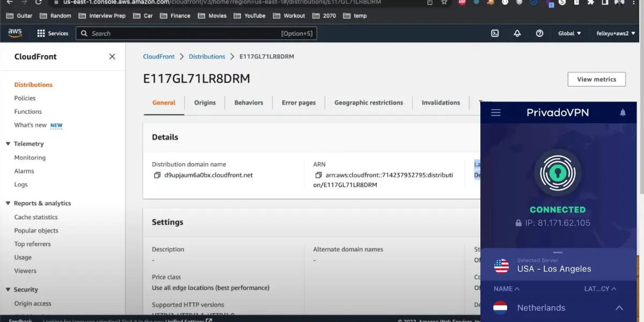Go to Distributions breadcrumb link
The height and width of the screenshot is (322, 644).
pos(207,56)
